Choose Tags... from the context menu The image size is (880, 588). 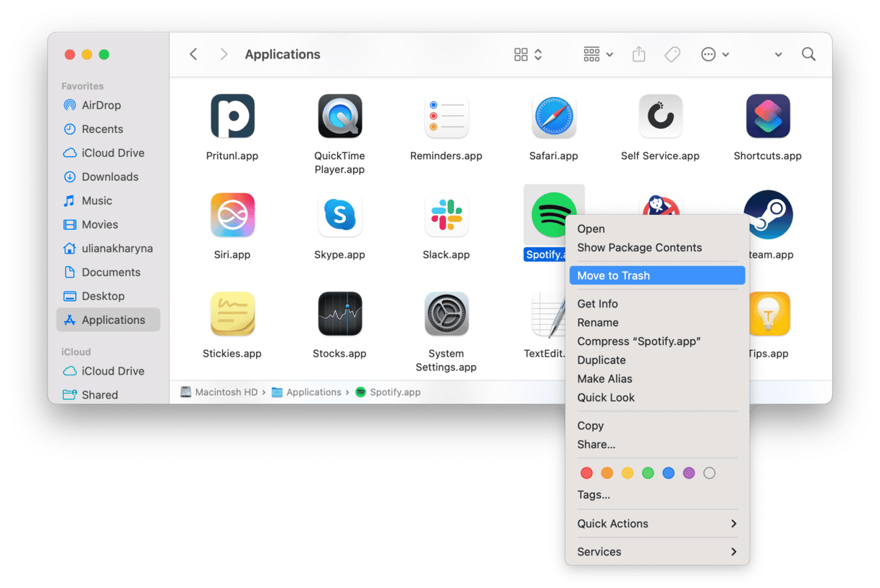657,495
